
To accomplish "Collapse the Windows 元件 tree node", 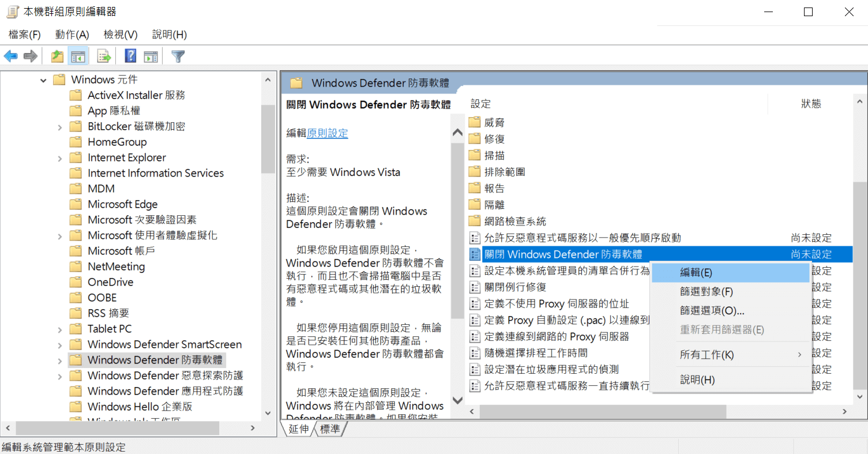I will point(43,80).
